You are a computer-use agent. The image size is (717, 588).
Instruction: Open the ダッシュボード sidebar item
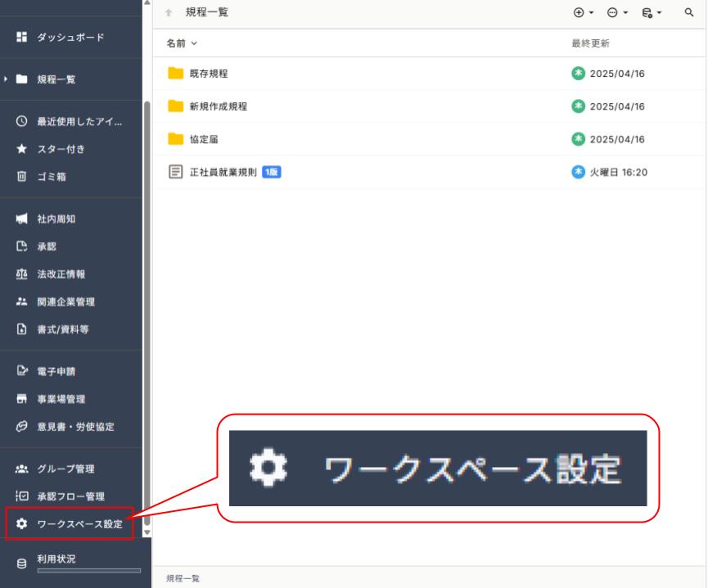(71, 37)
